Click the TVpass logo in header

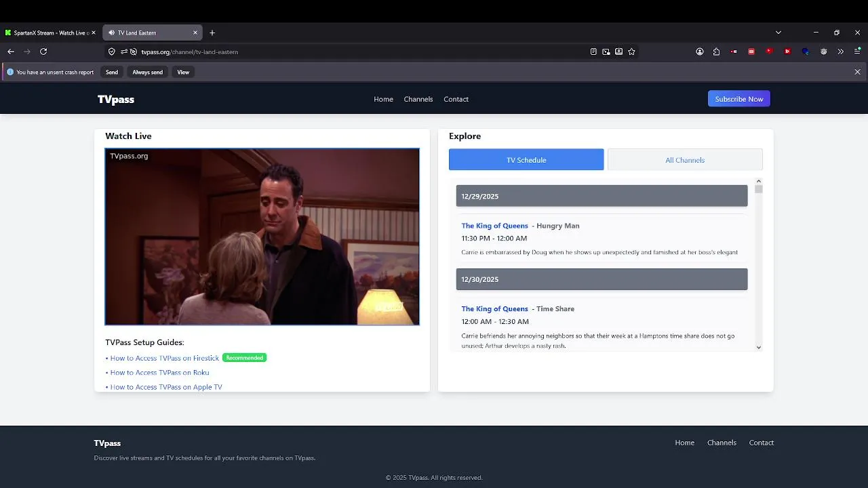(116, 99)
